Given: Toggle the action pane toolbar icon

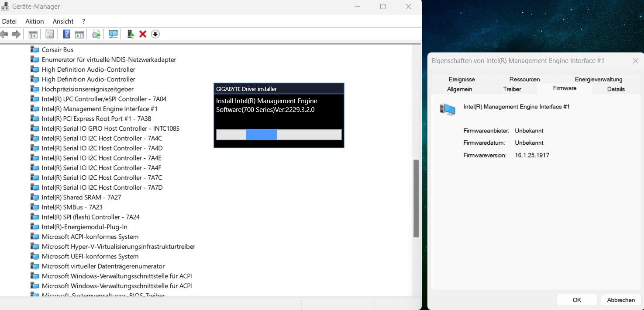Looking at the screenshot, I should (79, 34).
